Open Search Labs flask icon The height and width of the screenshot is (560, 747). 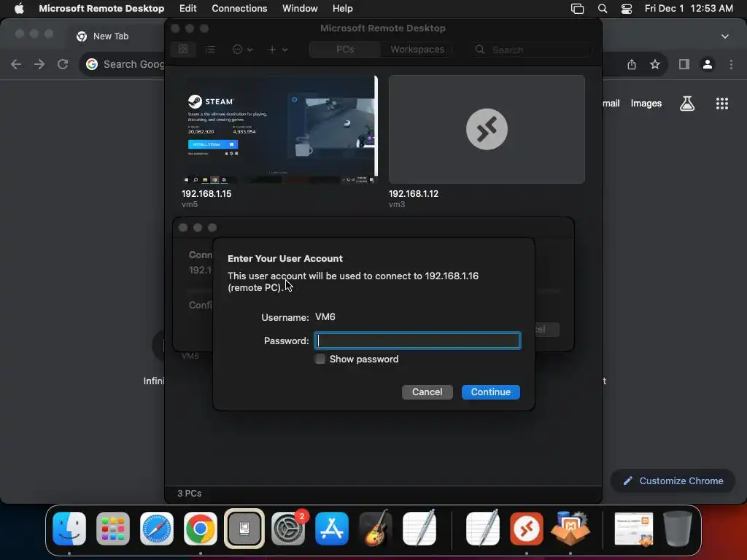pos(687,104)
